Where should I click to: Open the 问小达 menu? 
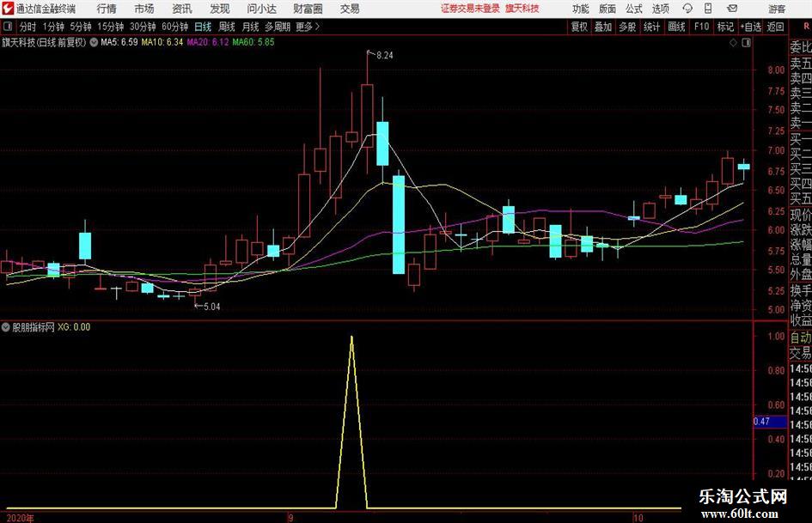tap(261, 9)
